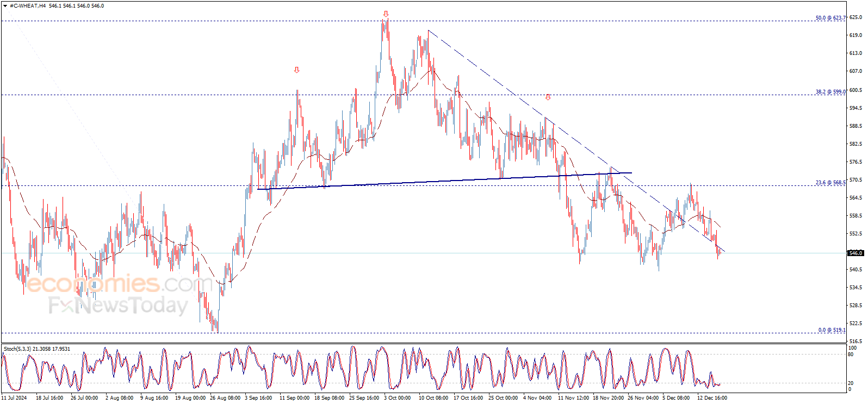The image size is (868, 404).
Task: Click the '19 Aug 00:00' time label
Action: tap(190, 398)
